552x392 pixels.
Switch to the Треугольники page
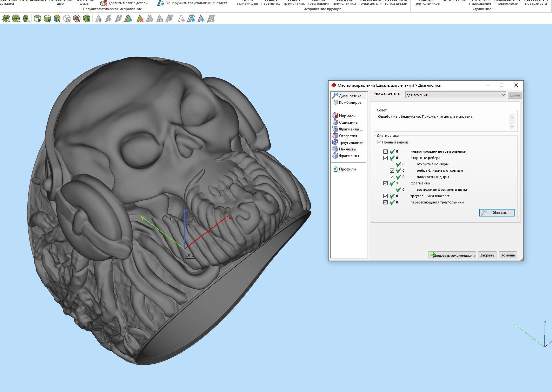pyautogui.click(x=348, y=142)
